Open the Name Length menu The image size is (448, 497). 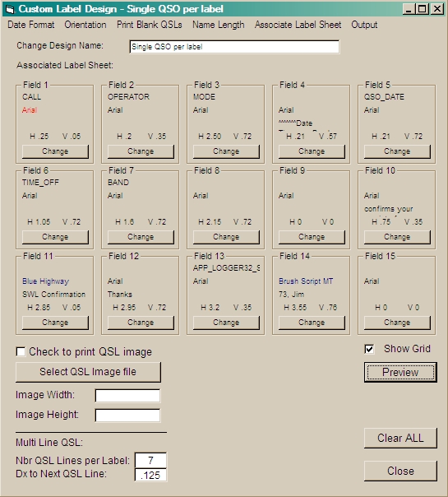point(219,25)
